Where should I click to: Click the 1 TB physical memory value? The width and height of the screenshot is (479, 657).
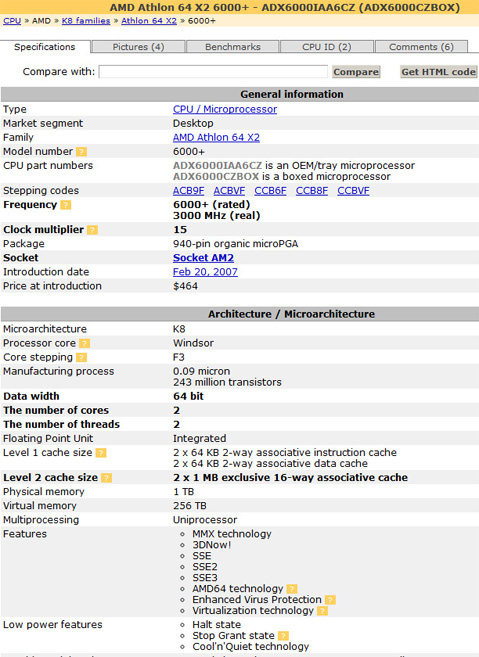(x=184, y=491)
